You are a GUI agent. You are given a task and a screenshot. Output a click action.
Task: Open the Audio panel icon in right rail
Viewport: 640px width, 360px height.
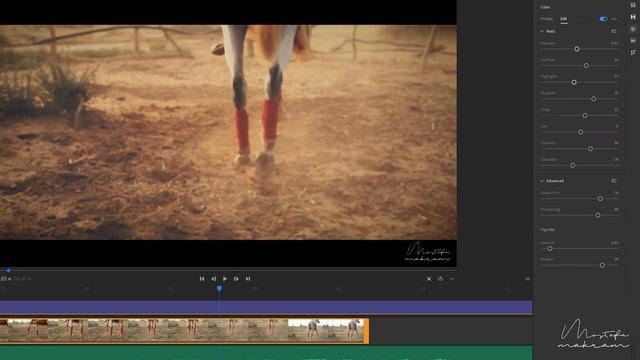[x=633, y=41]
